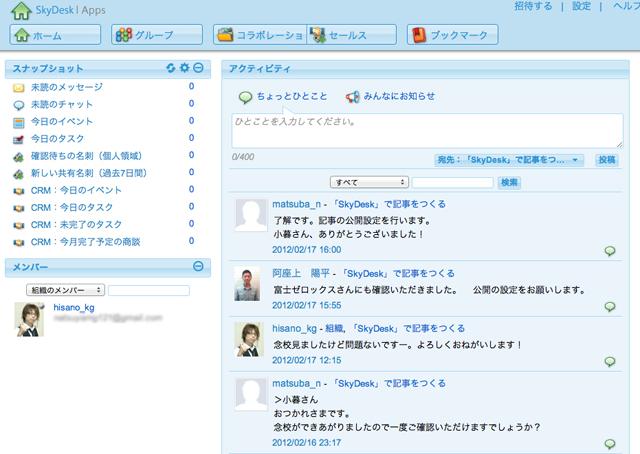Reply to the 2012/02/17 15:55 post
The width and height of the screenshot is (640, 454).
(610, 306)
